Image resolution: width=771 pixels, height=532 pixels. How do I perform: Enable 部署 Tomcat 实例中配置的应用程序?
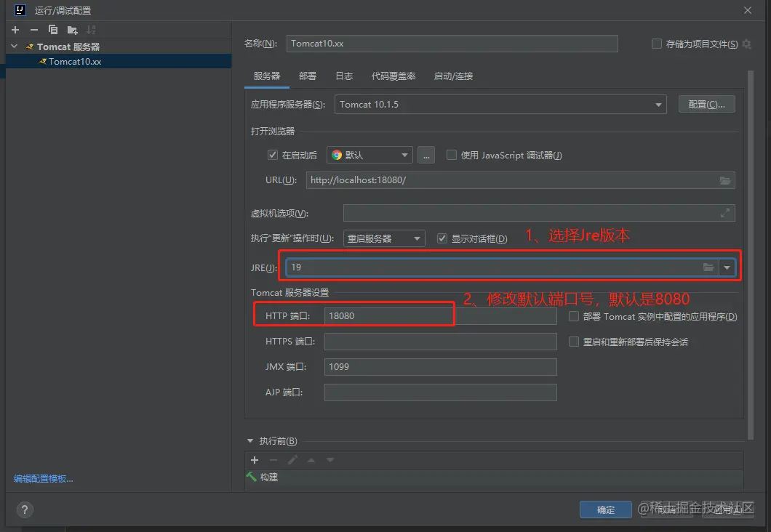pyautogui.click(x=573, y=316)
